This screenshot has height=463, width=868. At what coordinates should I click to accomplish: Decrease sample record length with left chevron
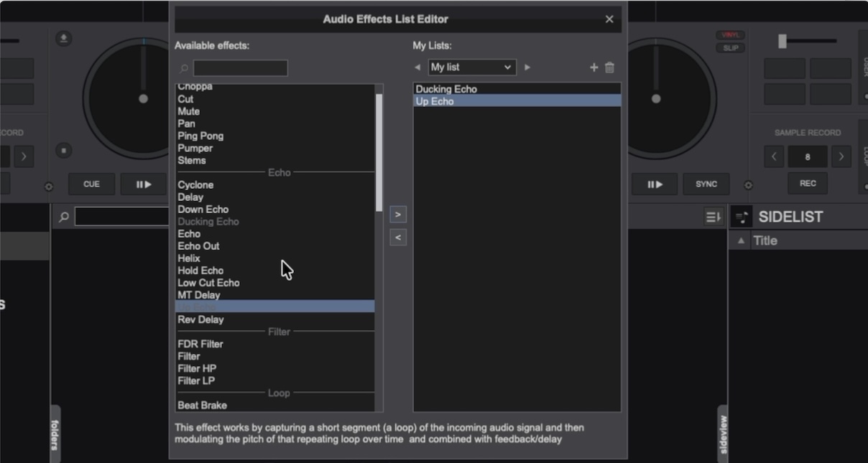774,156
